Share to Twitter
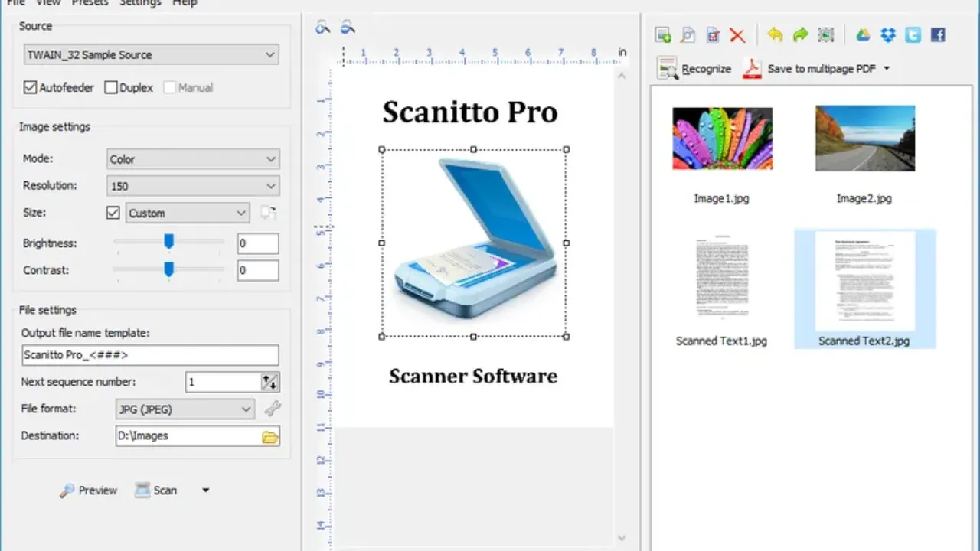 point(913,34)
